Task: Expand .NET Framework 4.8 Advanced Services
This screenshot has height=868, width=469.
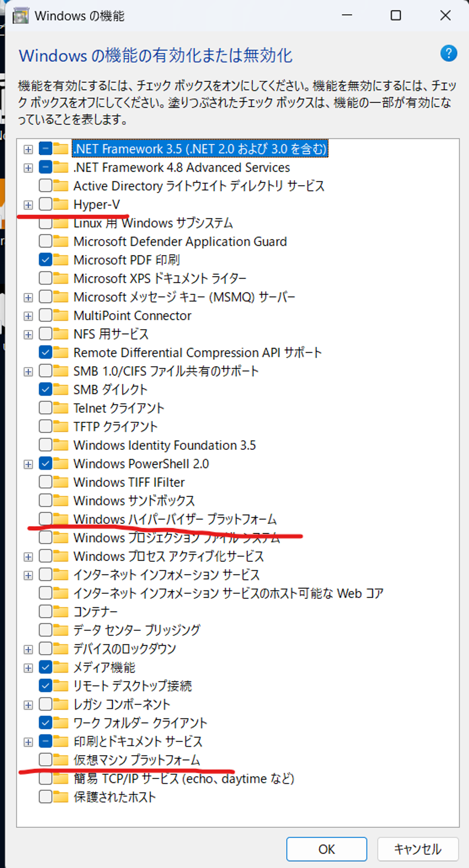Action: coord(28,168)
